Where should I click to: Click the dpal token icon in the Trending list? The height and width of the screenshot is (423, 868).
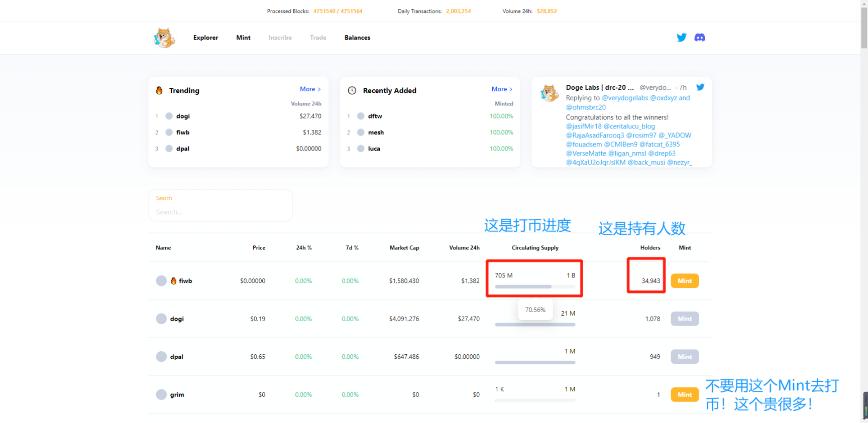(x=169, y=149)
